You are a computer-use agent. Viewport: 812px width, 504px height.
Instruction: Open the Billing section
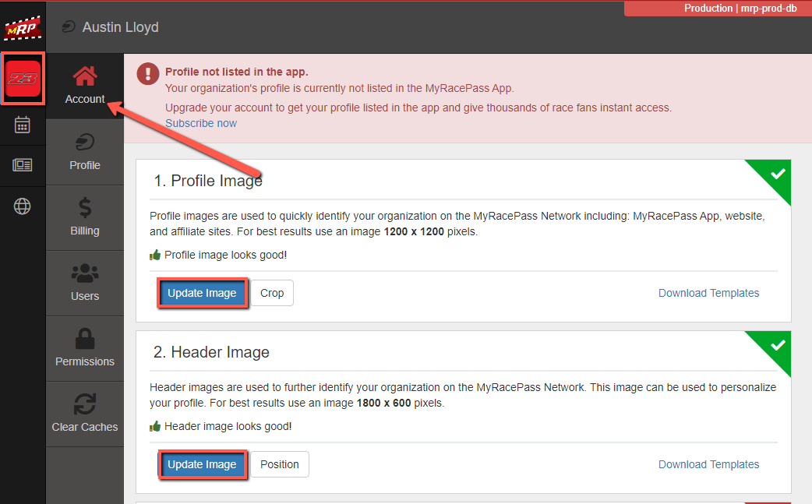click(x=85, y=217)
